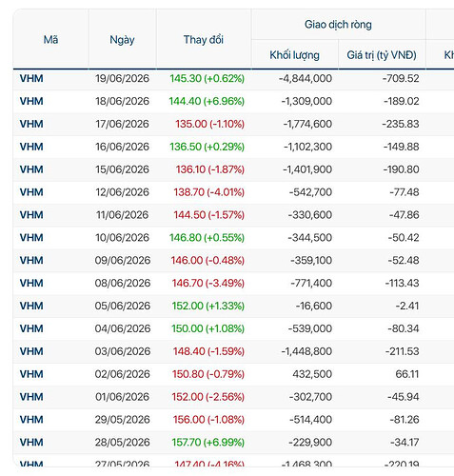Click net value -235.83

(401, 124)
